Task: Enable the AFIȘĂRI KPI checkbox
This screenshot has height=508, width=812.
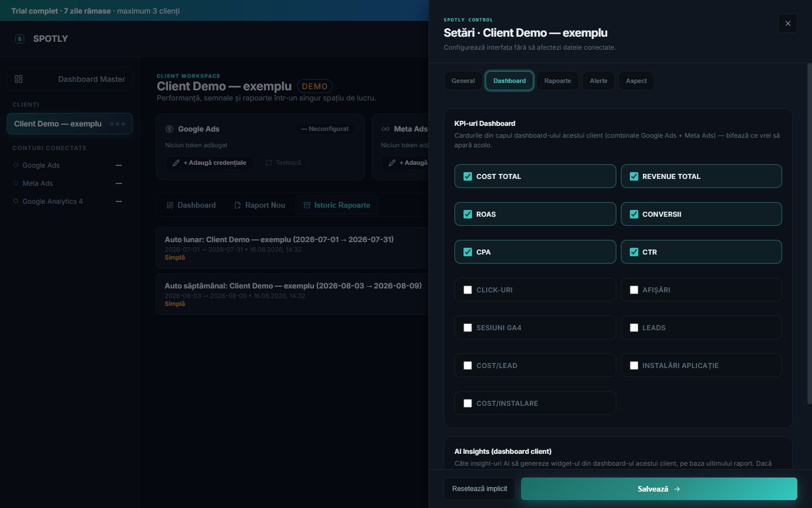Action: 634,290
